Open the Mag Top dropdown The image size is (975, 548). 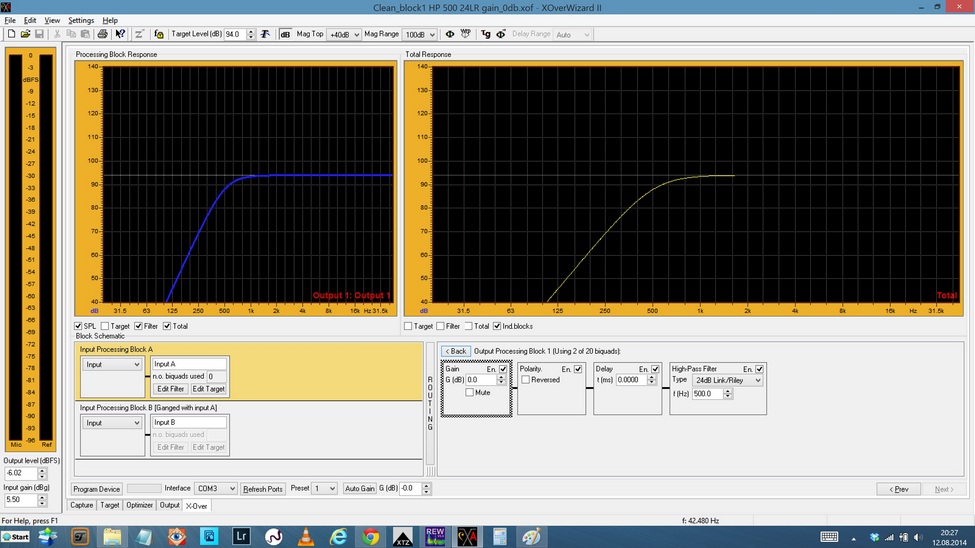(344, 34)
